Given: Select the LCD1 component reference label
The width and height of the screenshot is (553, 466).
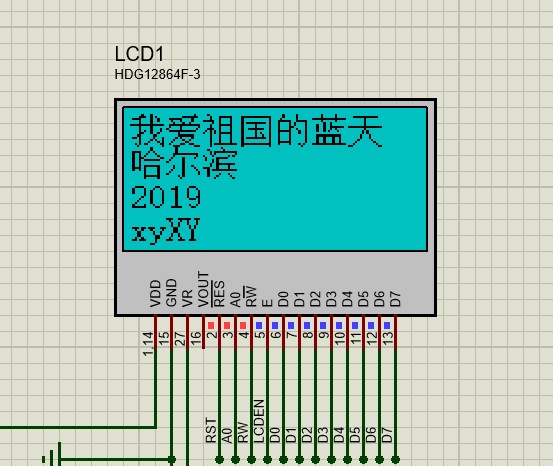Looking at the screenshot, I should 139,54.
